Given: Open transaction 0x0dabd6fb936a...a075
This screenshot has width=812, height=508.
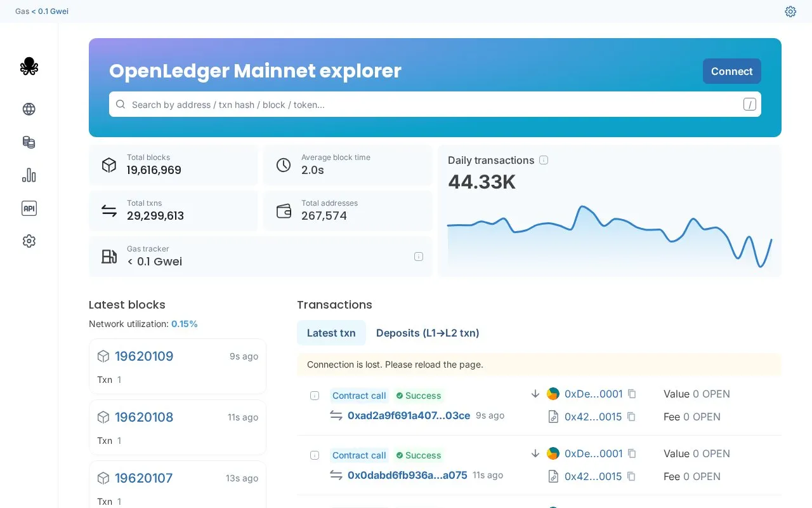Looking at the screenshot, I should point(407,475).
